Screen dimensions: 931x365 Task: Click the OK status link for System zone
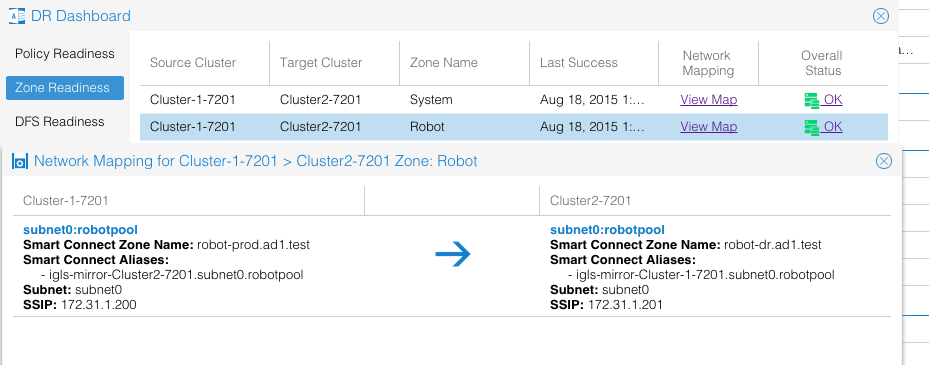click(832, 100)
